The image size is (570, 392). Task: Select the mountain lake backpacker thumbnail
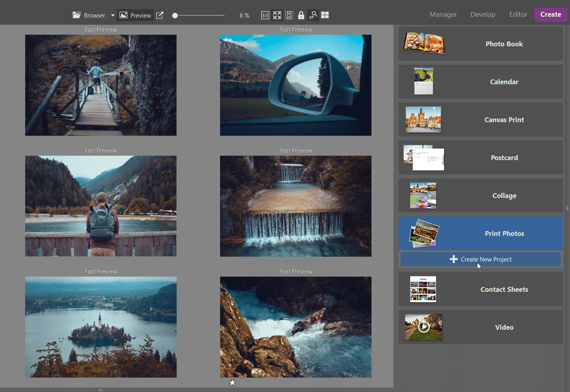(x=101, y=206)
